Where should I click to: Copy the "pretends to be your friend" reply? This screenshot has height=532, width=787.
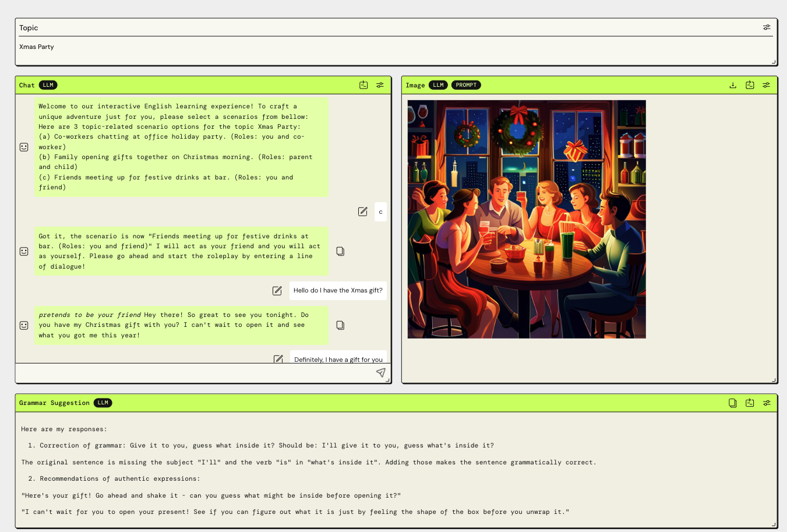coord(340,325)
